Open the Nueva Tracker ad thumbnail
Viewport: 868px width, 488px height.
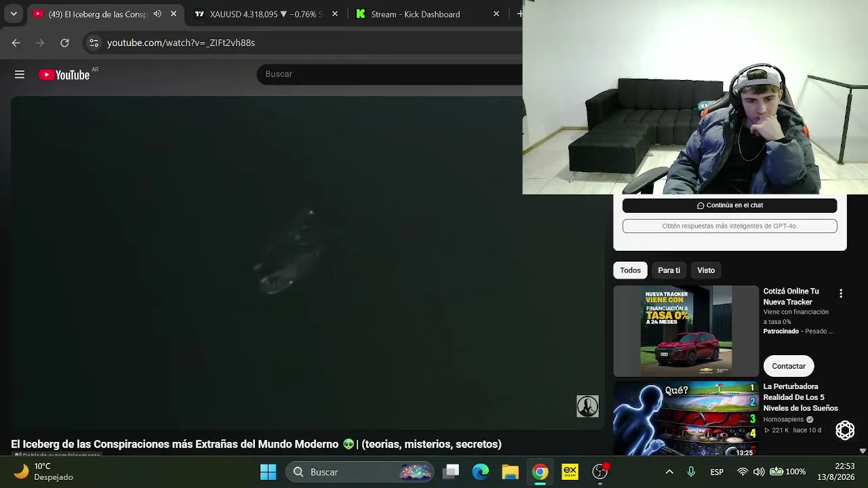pyautogui.click(x=686, y=331)
